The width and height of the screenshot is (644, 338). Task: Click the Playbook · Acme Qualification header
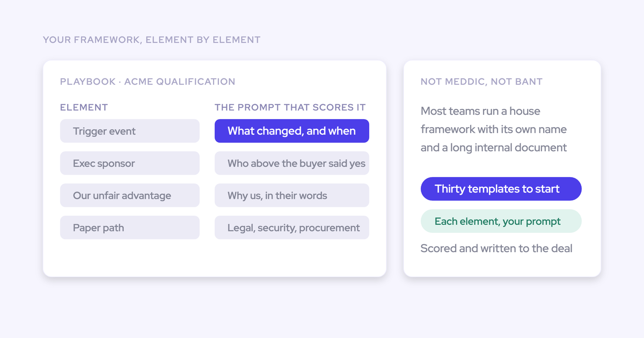click(x=148, y=82)
